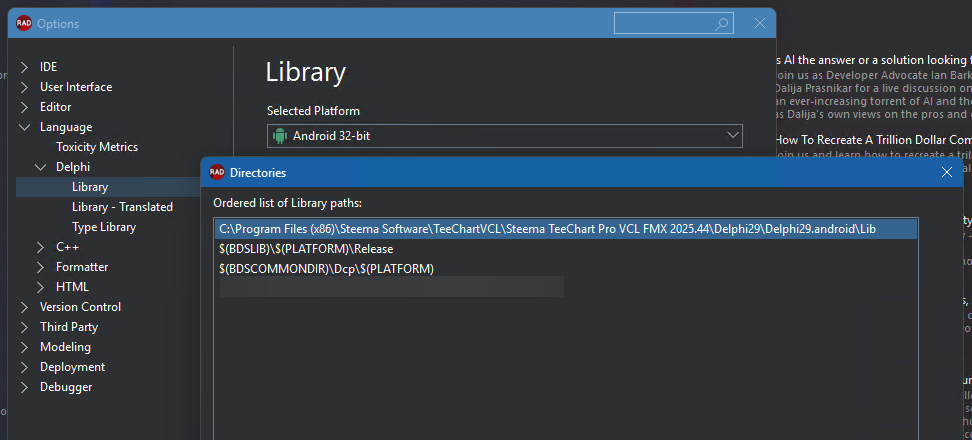Expand the Third Party node
Image resolution: width=972 pixels, height=440 pixels.
tap(24, 327)
